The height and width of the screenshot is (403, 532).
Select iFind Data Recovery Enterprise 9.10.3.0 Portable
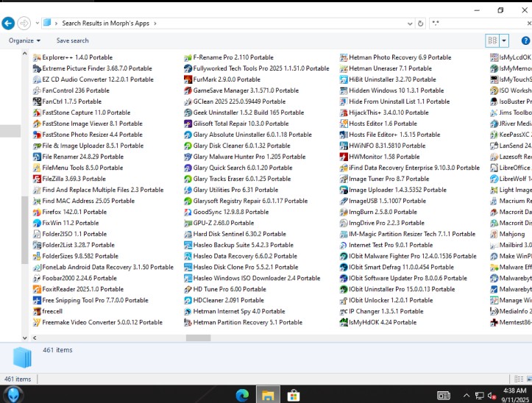click(410, 168)
